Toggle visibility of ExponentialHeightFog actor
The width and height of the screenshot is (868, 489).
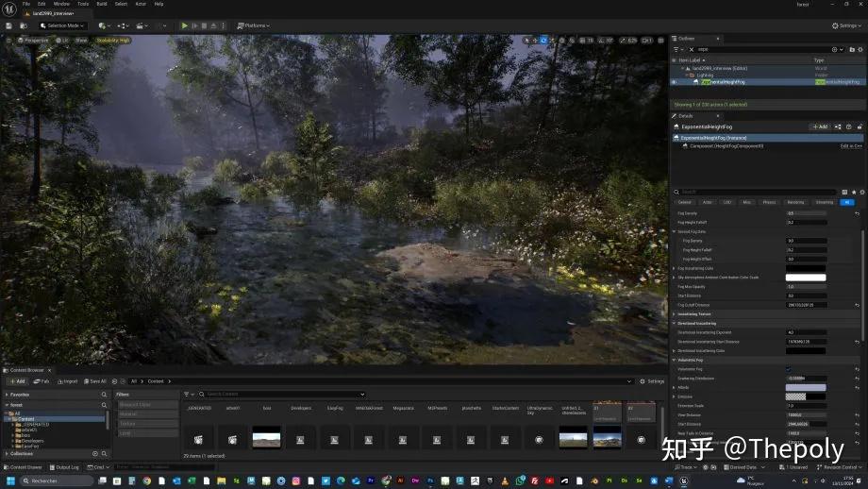[674, 82]
